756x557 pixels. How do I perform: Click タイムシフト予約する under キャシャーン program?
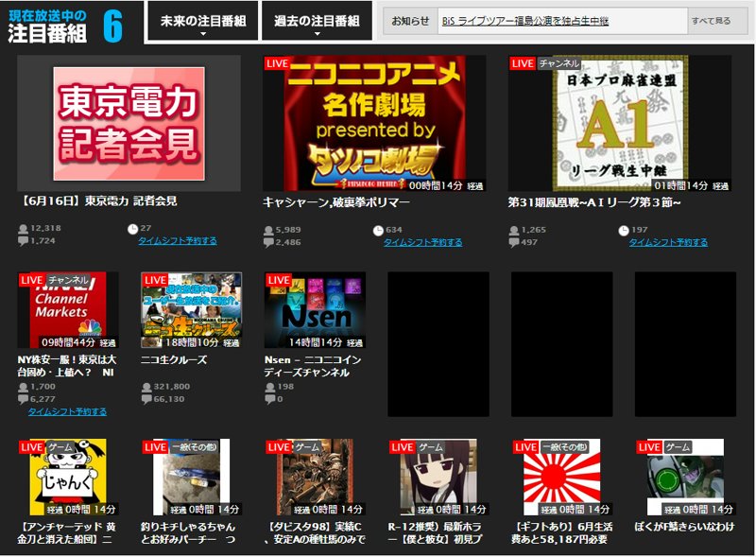pyautogui.click(x=422, y=242)
